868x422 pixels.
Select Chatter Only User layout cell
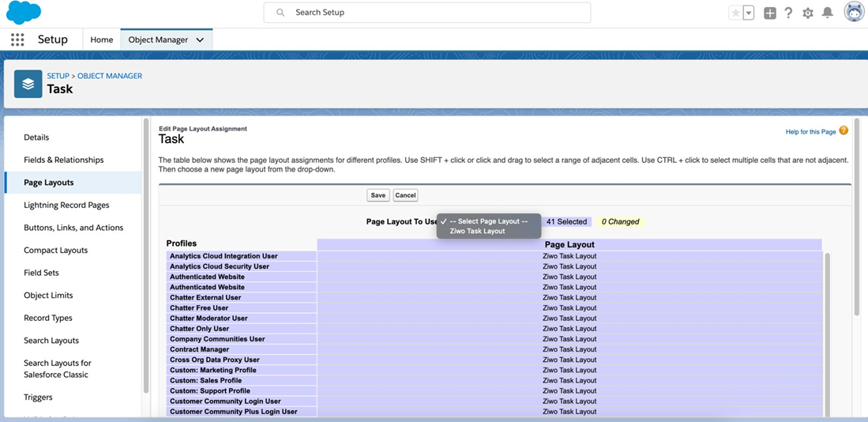pyautogui.click(x=569, y=329)
